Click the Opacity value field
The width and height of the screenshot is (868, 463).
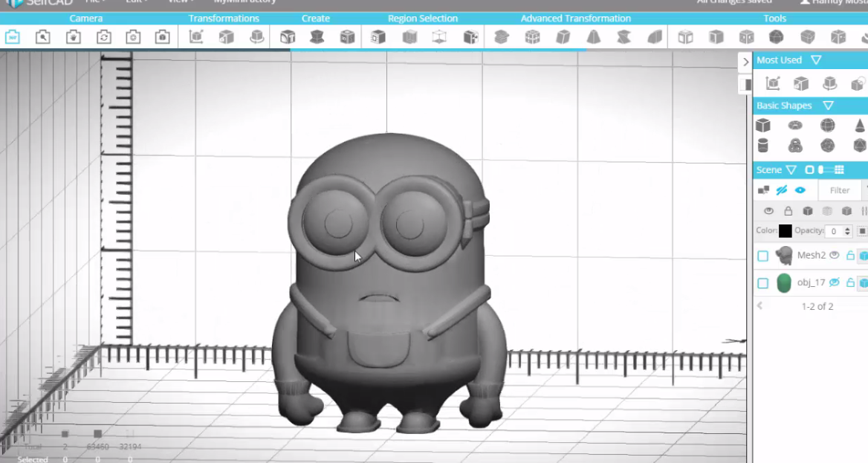pos(834,231)
